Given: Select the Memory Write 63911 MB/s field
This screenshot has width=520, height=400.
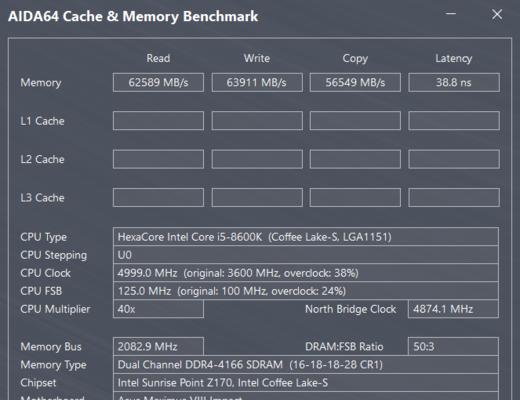Looking at the screenshot, I should coord(257,82).
